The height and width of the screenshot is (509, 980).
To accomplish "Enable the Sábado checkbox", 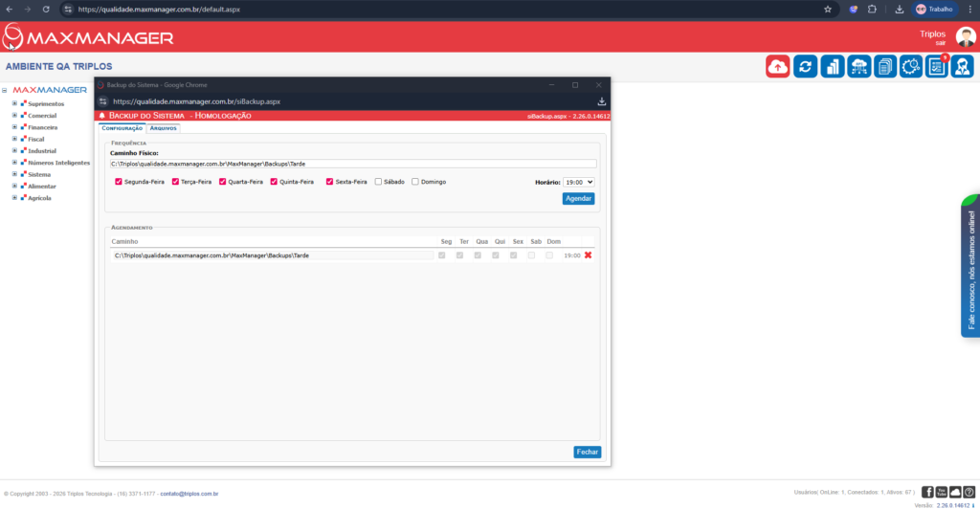I will [379, 182].
